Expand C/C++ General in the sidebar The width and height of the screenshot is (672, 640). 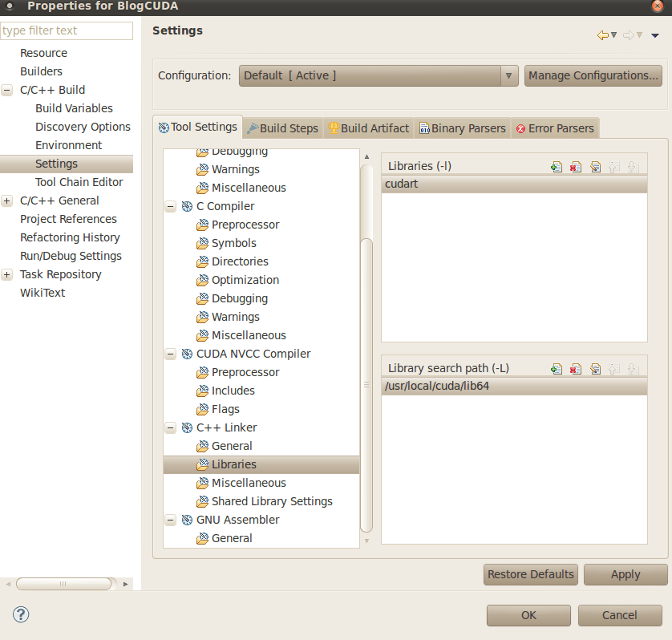point(6,201)
